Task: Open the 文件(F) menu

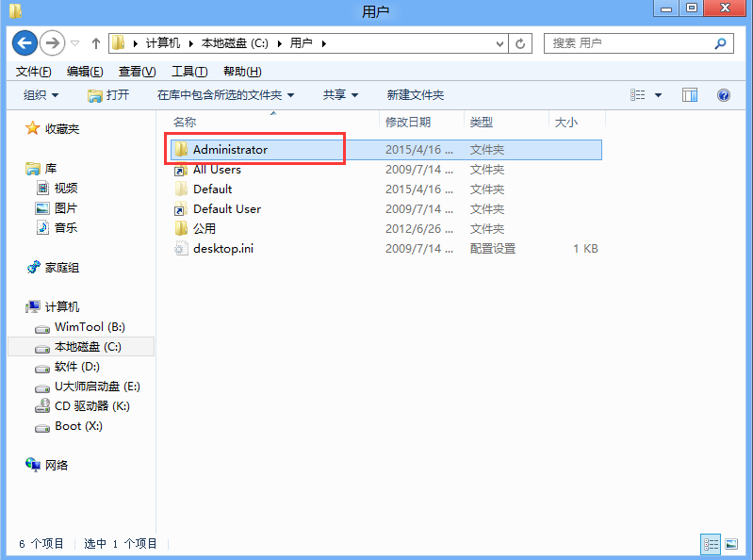Action: [34, 72]
